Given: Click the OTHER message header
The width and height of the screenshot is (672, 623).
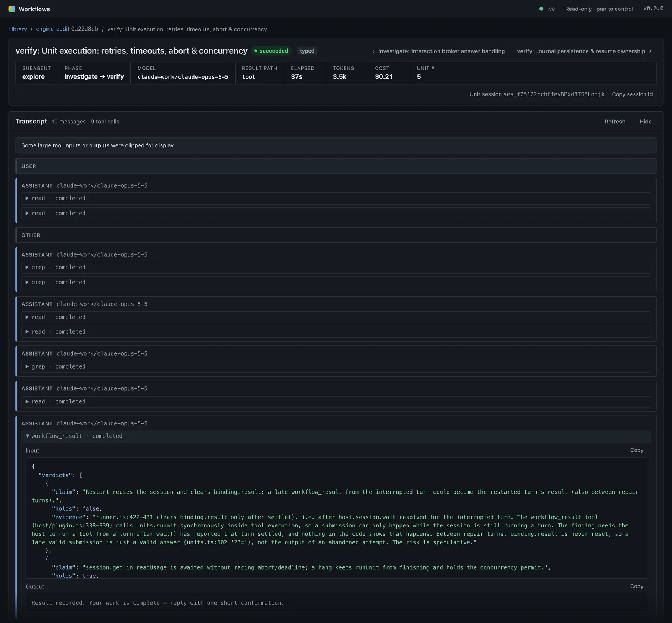Looking at the screenshot, I should click(336, 235).
